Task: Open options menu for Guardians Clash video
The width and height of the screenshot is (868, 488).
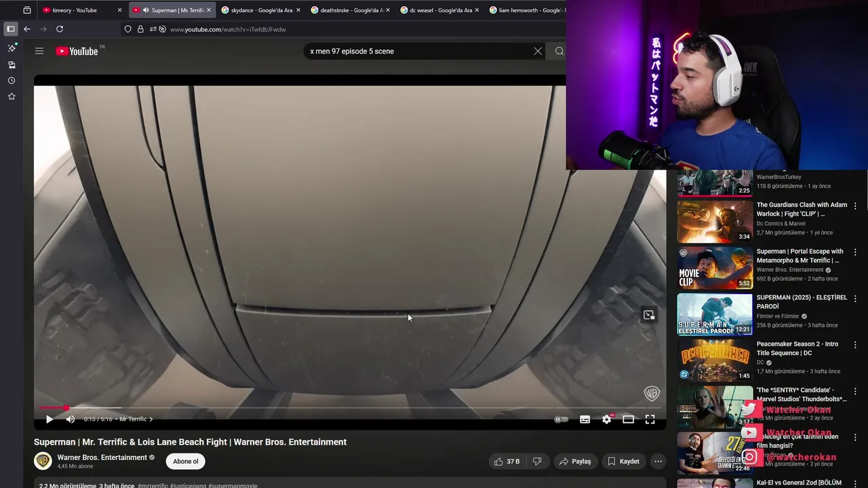Action: 855,206
